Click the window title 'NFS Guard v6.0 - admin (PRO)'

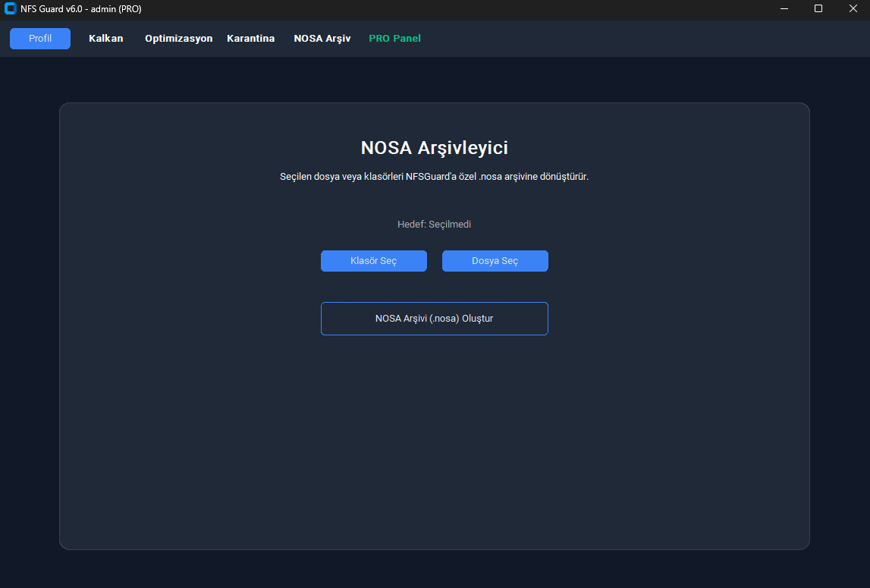[81, 9]
